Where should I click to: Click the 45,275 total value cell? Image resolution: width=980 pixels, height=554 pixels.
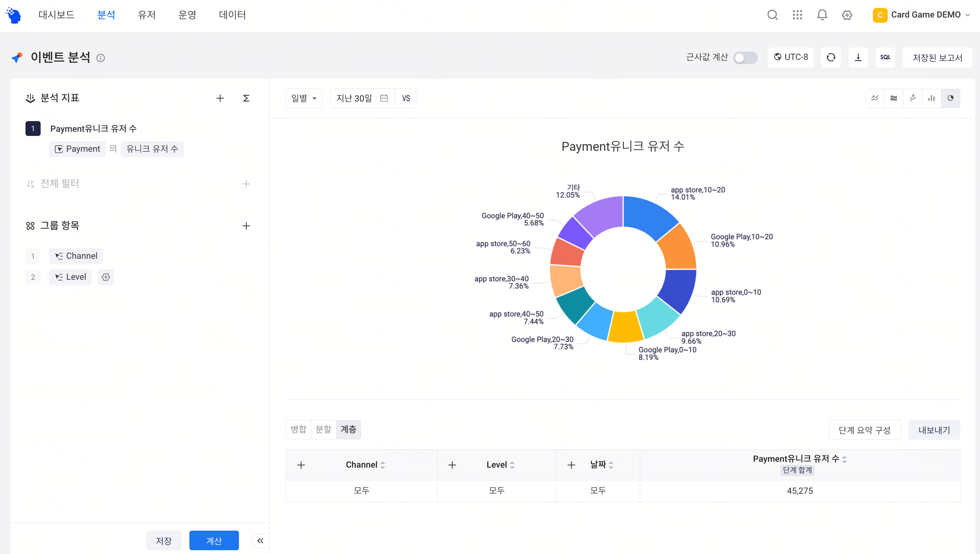[x=800, y=491]
